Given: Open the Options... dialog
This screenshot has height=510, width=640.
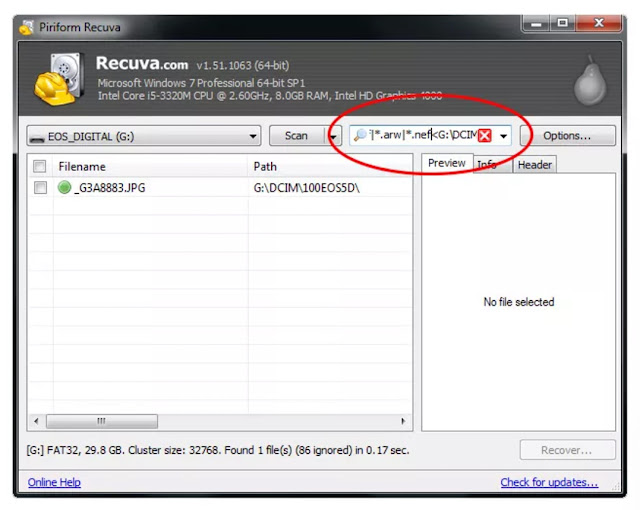Looking at the screenshot, I should coord(567,136).
